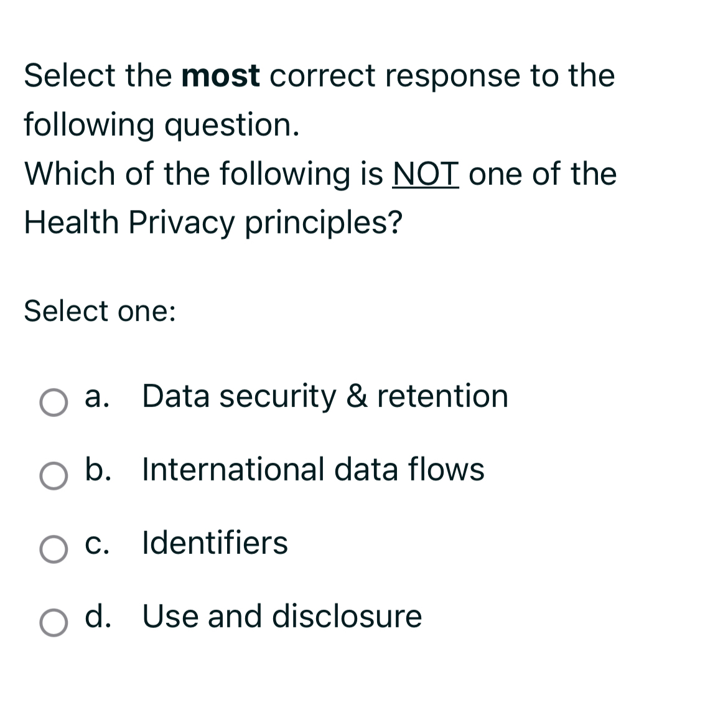
Task: Click the letter 'b.' option marker
Action: [98, 469]
